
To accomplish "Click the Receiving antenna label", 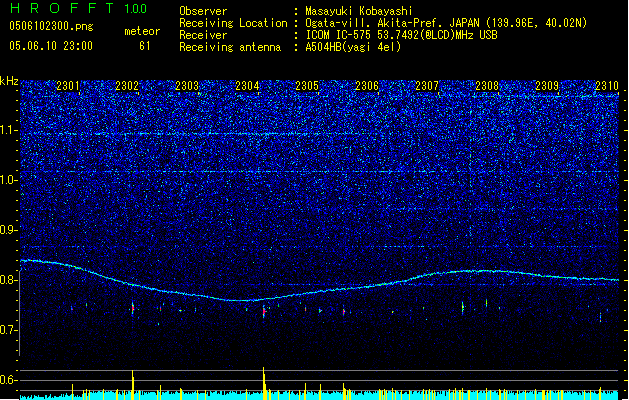I will click(x=230, y=47).
